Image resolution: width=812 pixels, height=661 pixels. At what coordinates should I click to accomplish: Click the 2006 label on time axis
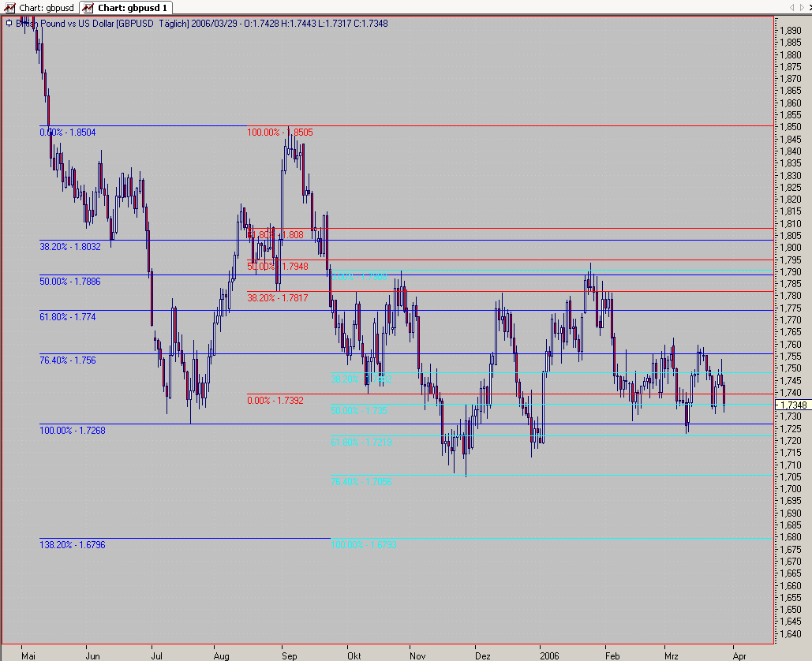point(549,655)
